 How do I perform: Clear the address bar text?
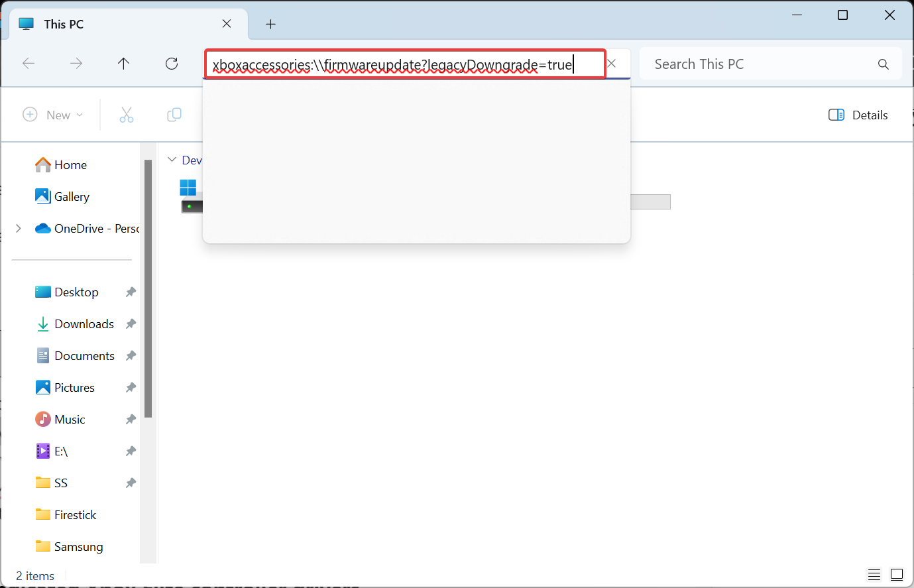click(x=612, y=64)
